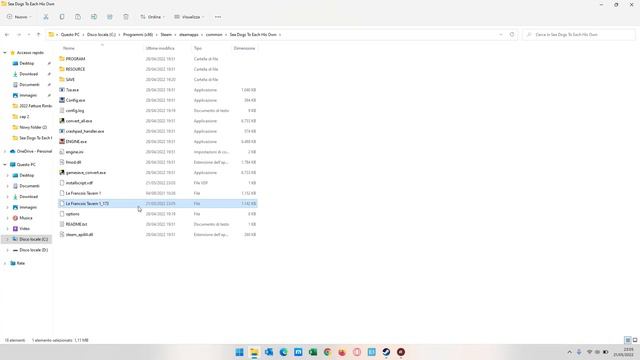Click Disco locale (C:) in address breadcrumb
The image size is (640, 360).
click(101, 35)
